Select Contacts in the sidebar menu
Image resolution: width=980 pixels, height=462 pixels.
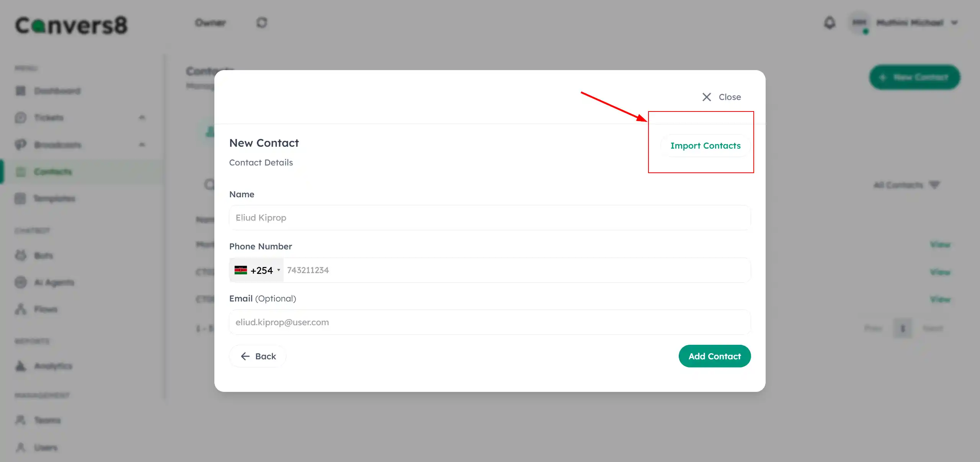tap(53, 172)
